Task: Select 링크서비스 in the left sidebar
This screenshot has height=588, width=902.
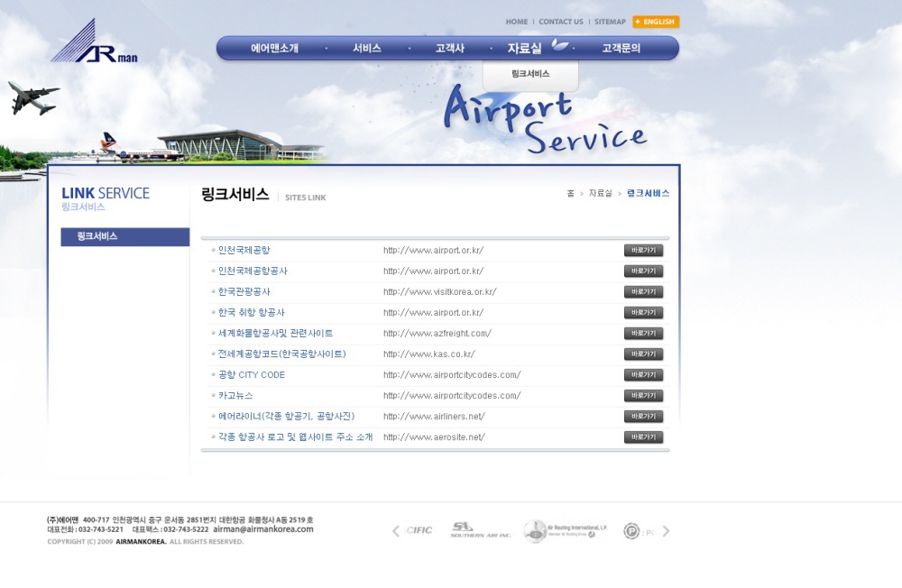Action: click(124, 236)
